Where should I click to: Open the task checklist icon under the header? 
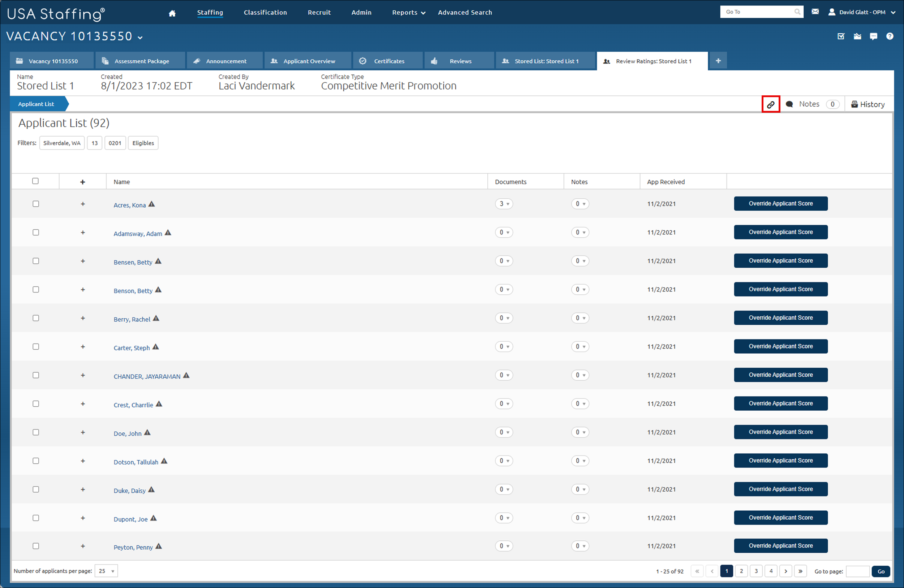tap(841, 36)
